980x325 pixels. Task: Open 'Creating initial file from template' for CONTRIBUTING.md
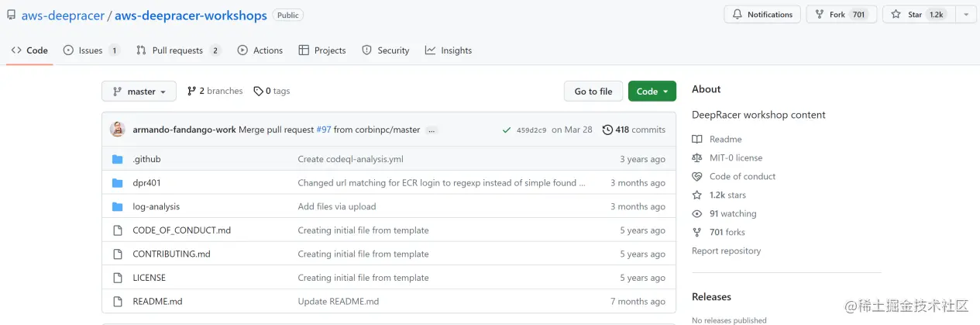pos(363,254)
